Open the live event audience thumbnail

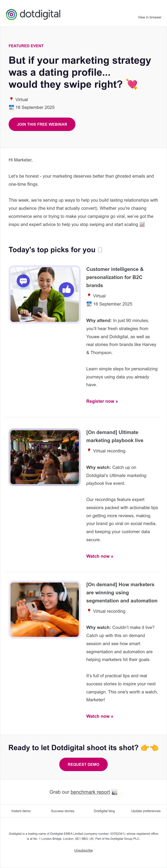pyautogui.click(x=45, y=457)
